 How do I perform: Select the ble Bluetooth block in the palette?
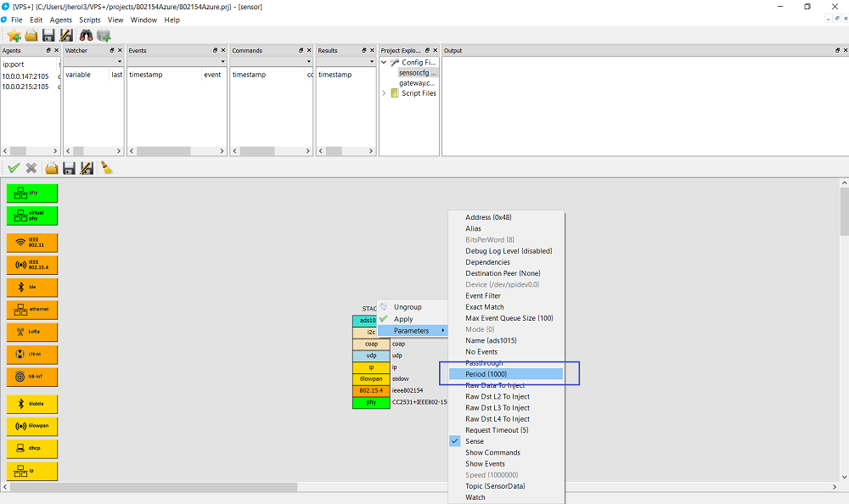point(32,288)
